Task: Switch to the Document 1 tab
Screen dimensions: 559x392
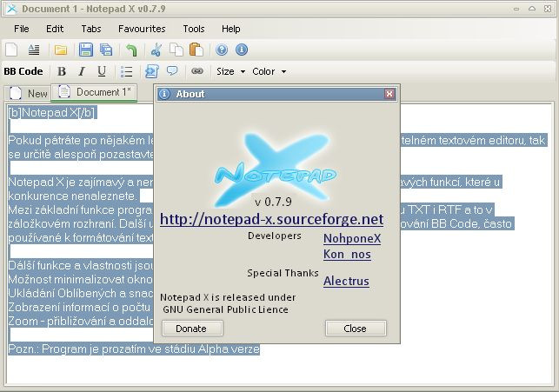Action: pyautogui.click(x=94, y=92)
